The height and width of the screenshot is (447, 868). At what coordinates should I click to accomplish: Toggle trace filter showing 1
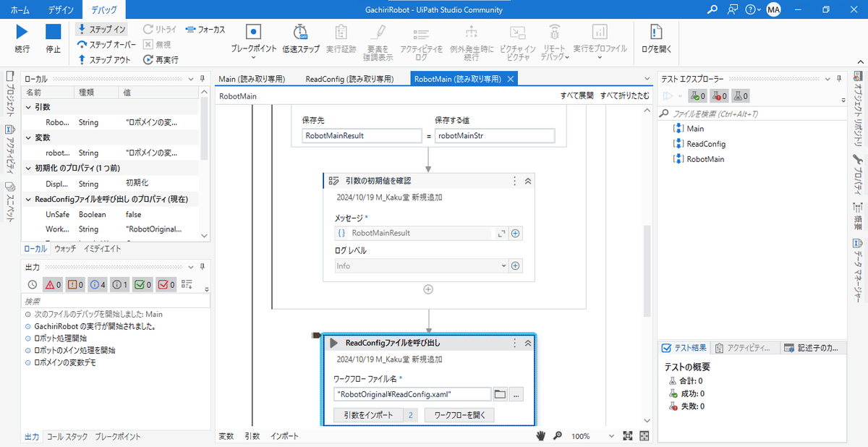[x=121, y=284]
